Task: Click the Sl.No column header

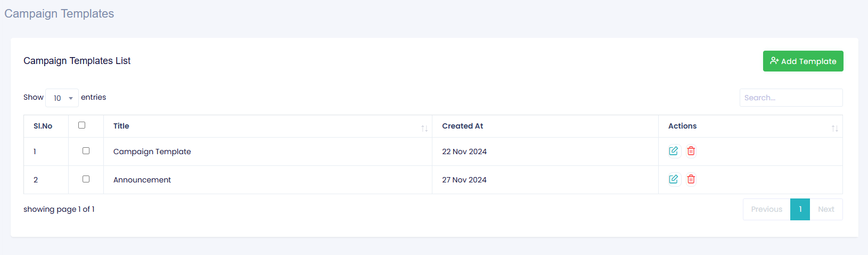Action: coord(43,126)
